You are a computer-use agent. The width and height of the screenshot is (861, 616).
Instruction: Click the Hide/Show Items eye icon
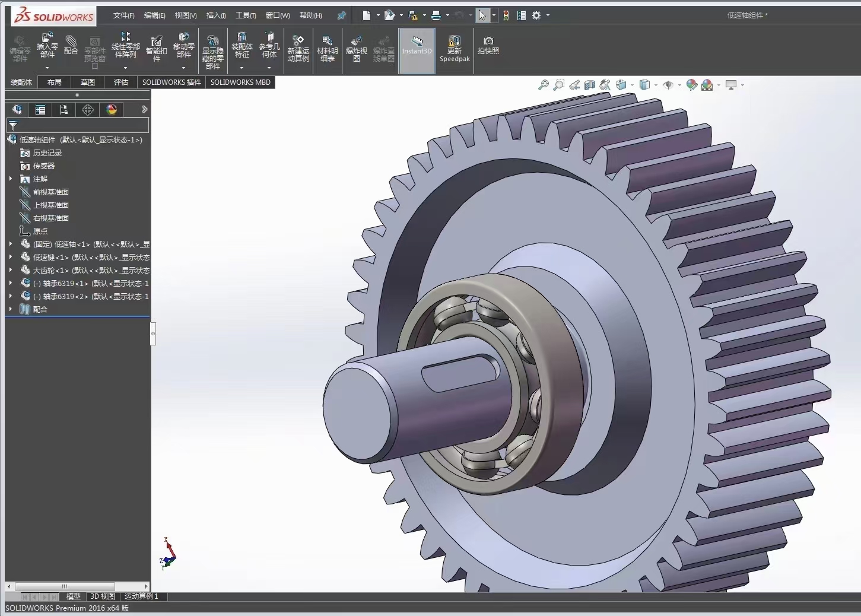(668, 85)
